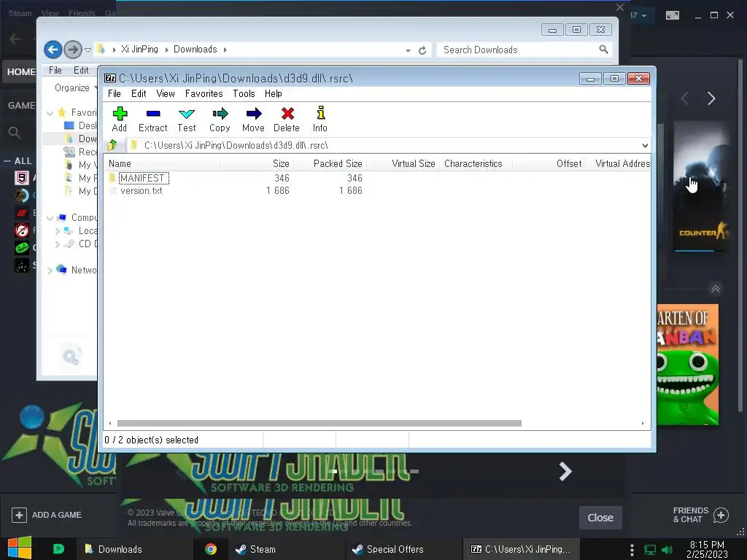The height and width of the screenshot is (560, 747).
Task: Collapse the Computer tree in Explorer
Action: pos(50,218)
